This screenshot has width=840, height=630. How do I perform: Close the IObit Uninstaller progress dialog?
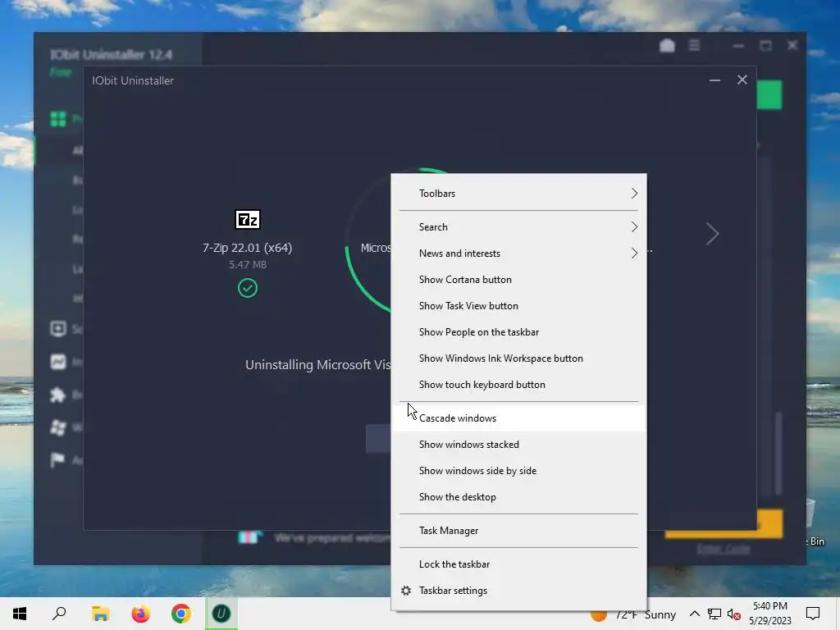pyautogui.click(x=742, y=80)
